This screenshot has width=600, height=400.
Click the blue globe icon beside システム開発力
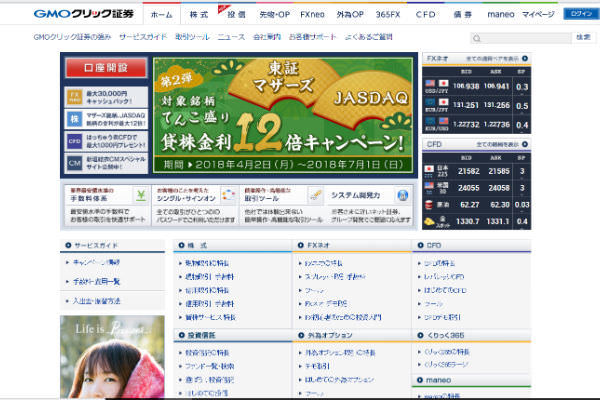coord(403,195)
